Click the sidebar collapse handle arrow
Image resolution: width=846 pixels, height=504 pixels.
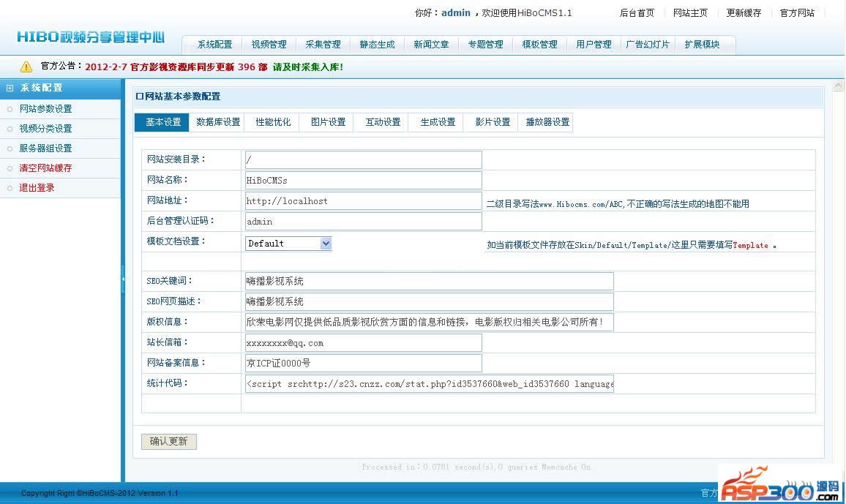coord(123,279)
